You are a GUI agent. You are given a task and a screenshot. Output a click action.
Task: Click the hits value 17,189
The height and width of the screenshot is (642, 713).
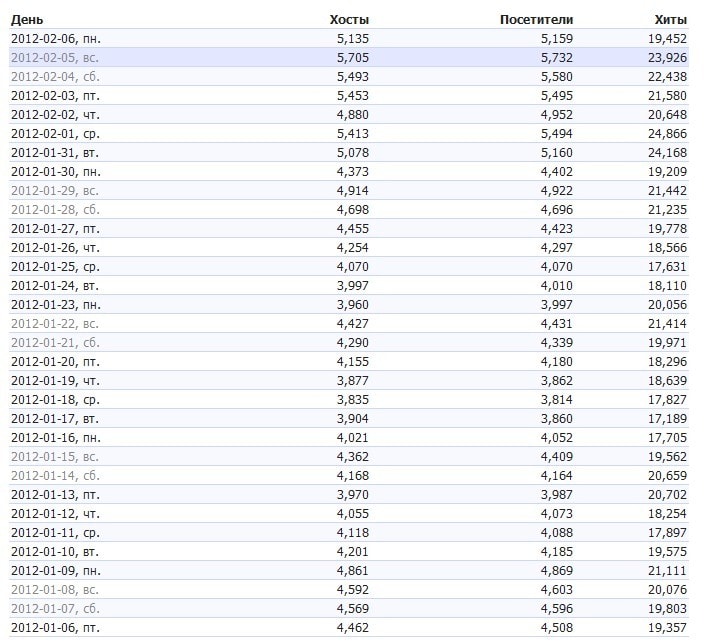(666, 418)
